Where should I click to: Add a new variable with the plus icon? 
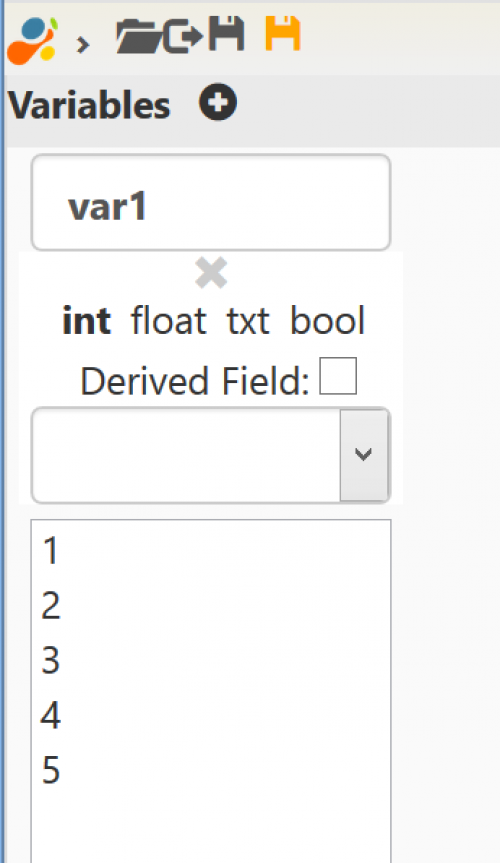coord(218,102)
